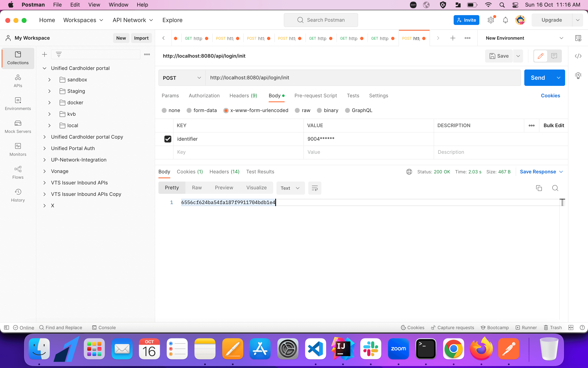Toggle line wrap in response
The height and width of the screenshot is (368, 588).
[x=315, y=188]
